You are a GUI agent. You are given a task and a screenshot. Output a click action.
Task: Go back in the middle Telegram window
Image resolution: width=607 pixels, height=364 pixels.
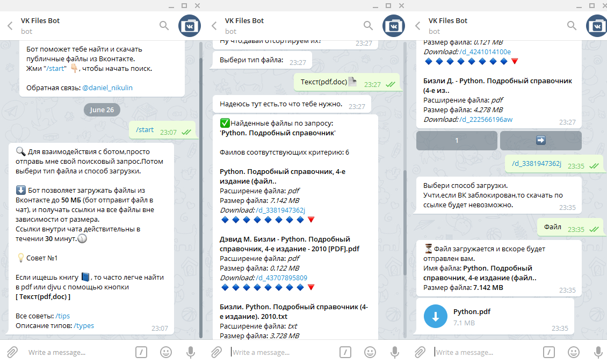pos(214,26)
